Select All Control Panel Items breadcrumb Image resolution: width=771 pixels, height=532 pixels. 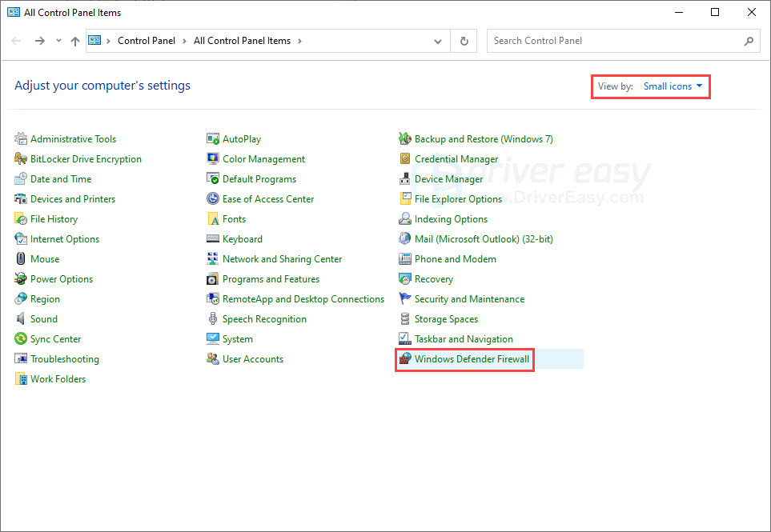pyautogui.click(x=242, y=41)
